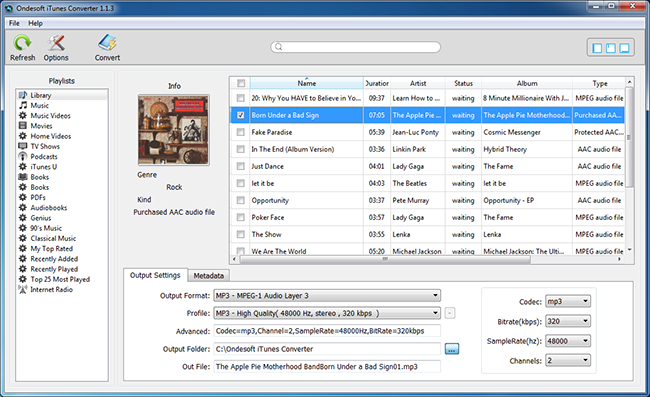
Task: Click the Internet Radio antenna icon
Action: [x=23, y=289]
